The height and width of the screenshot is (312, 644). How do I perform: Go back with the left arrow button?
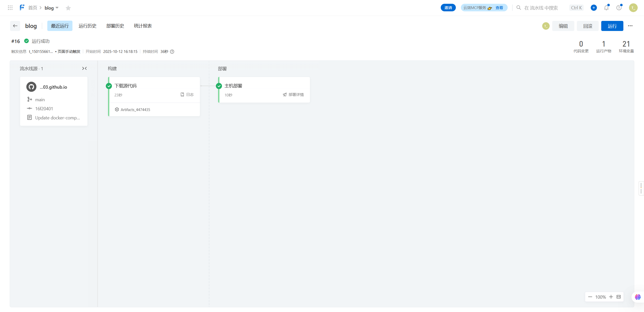pyautogui.click(x=15, y=26)
